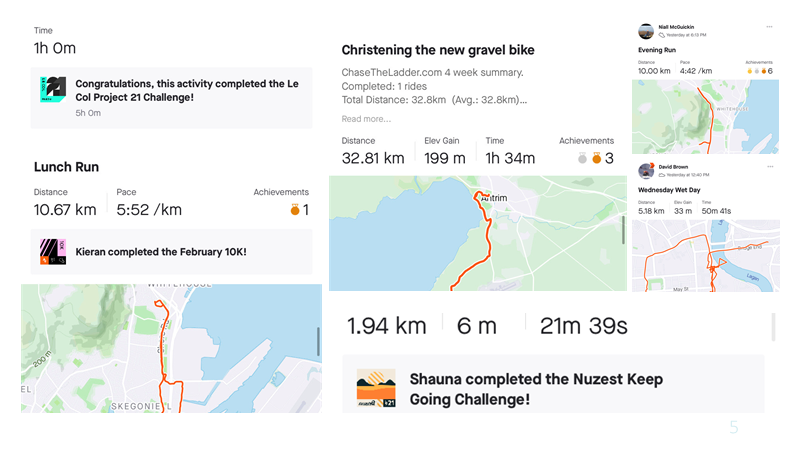Screen dimensions: 800x450
Task: Click the Evening Run map thumbnail
Action: [x=706, y=117]
